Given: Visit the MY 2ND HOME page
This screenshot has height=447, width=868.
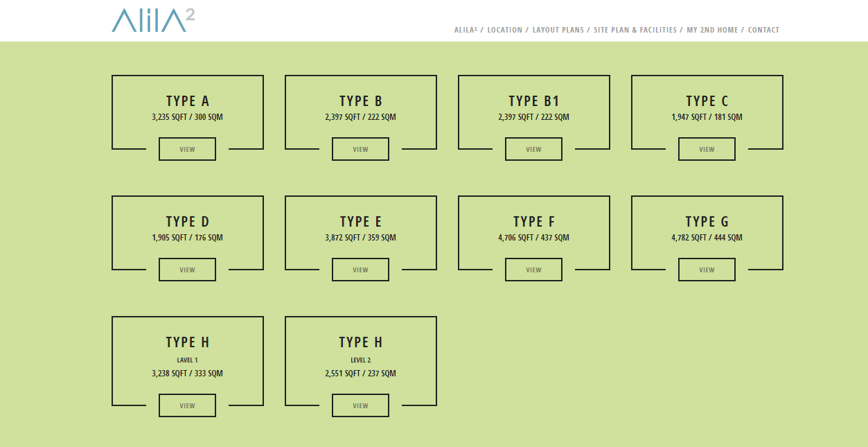Looking at the screenshot, I should coord(711,30).
